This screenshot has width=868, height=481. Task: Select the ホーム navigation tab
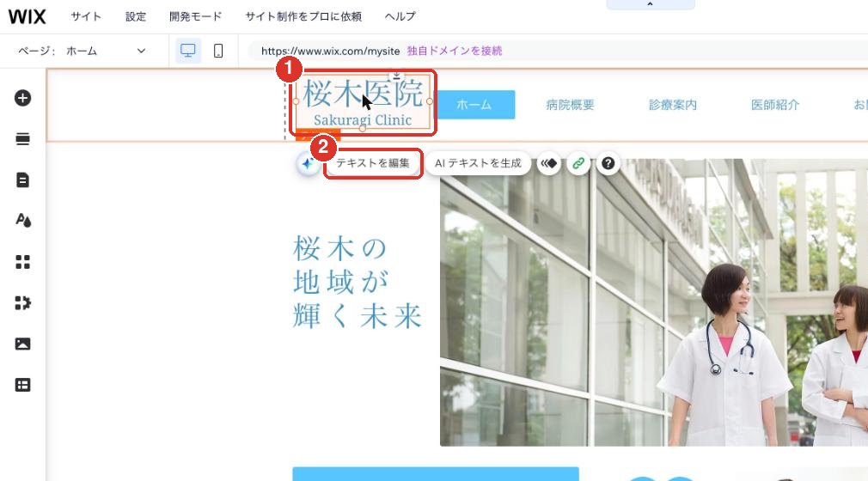tap(474, 105)
